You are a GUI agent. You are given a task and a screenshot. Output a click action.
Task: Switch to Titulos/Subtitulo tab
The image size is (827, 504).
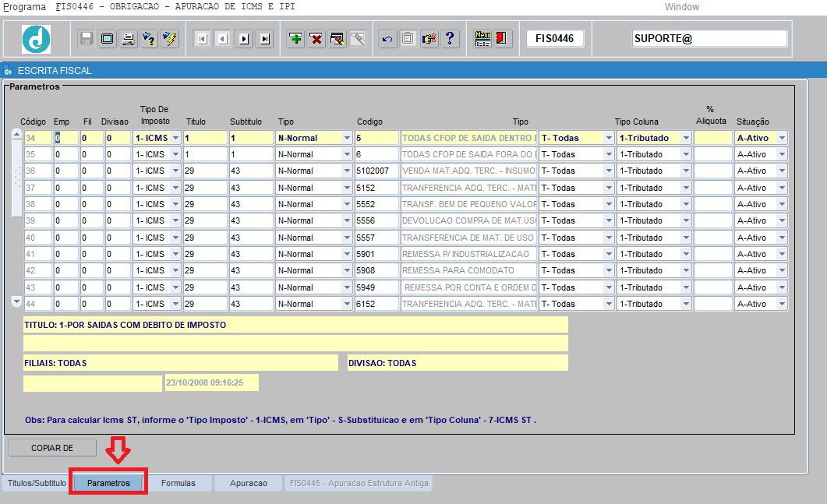pos(37,483)
